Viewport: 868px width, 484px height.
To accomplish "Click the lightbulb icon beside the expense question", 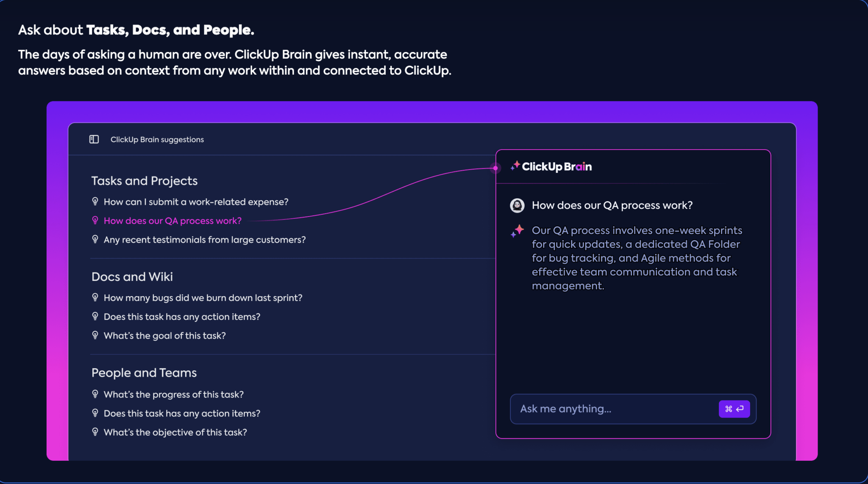I will tap(95, 201).
